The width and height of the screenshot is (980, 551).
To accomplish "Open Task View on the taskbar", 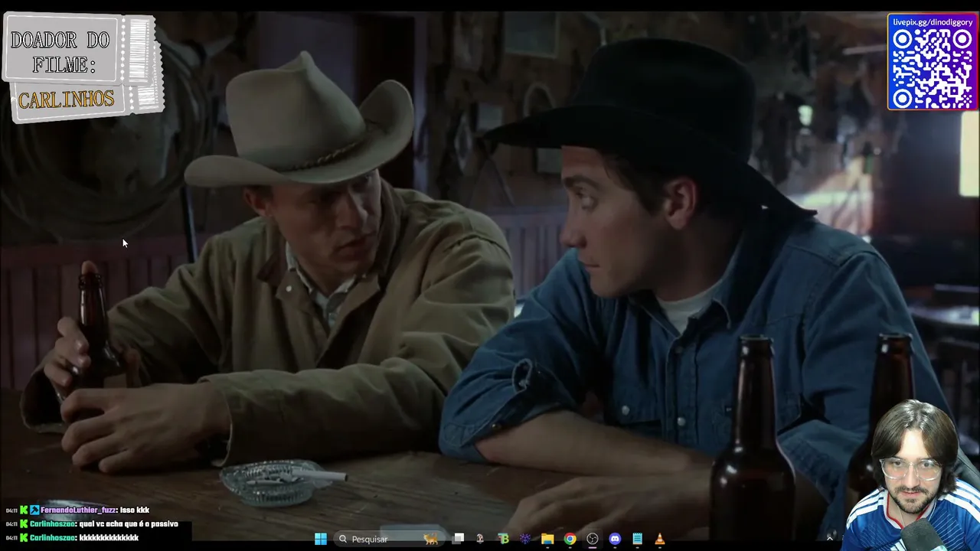I will [x=458, y=539].
